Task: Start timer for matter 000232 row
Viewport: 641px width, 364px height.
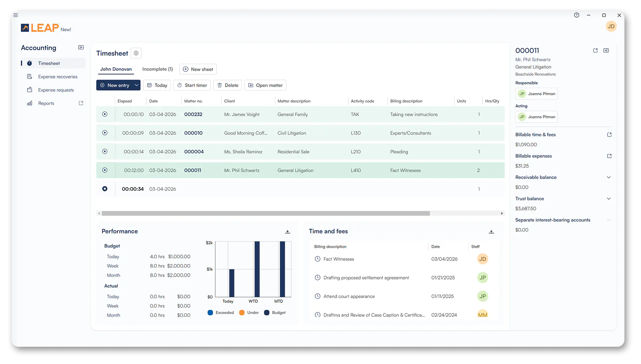Action: tap(105, 114)
